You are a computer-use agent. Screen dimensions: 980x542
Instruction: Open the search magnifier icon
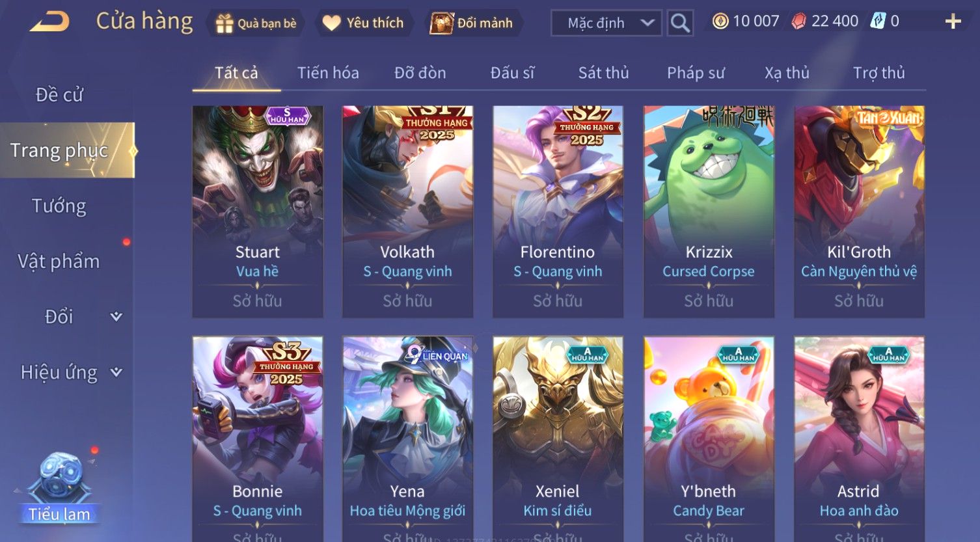(x=680, y=23)
